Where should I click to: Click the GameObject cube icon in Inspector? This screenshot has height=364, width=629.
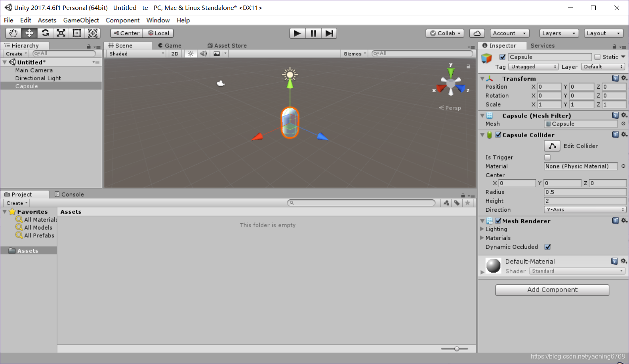486,59
